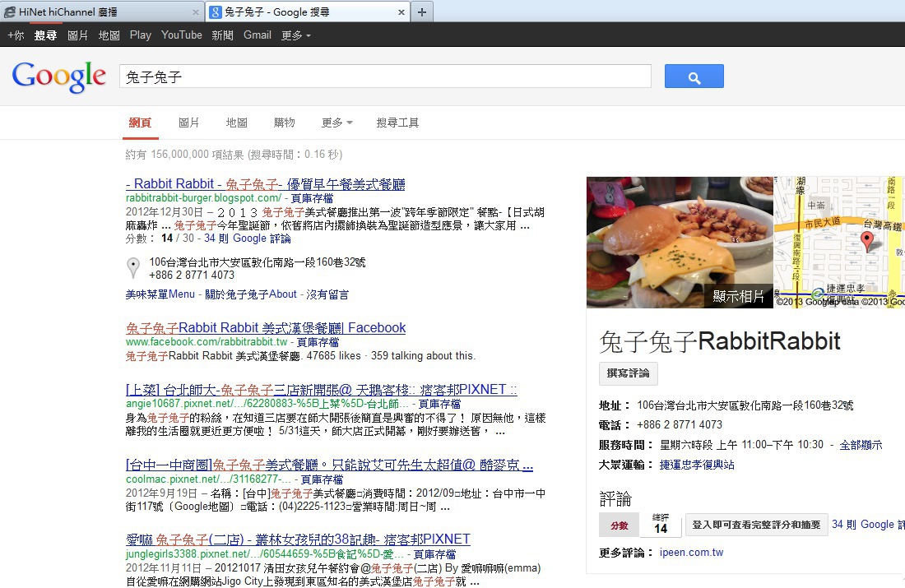
Task: Open the 關於兔子兔子About sitelink
Action: 250,294
